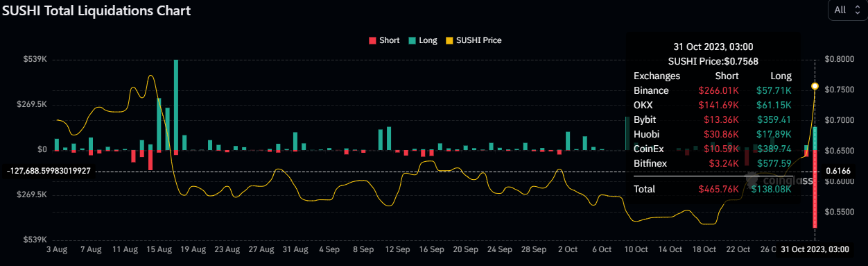The height and width of the screenshot is (266, 868).
Task: Toggle Short series in legend
Action: click(x=383, y=40)
